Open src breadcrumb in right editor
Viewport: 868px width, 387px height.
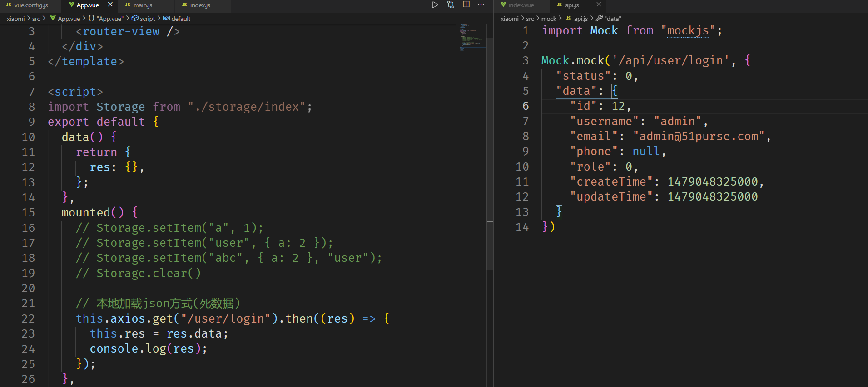(x=530, y=19)
